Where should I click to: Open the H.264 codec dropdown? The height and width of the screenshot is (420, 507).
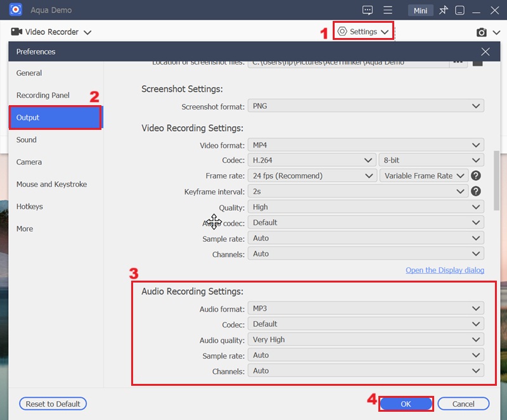coord(312,160)
